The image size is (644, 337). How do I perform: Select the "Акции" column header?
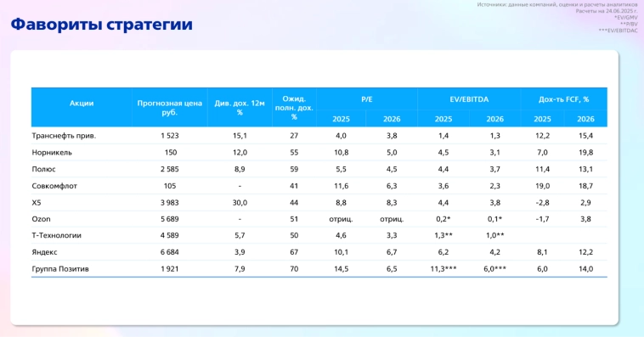82,104
